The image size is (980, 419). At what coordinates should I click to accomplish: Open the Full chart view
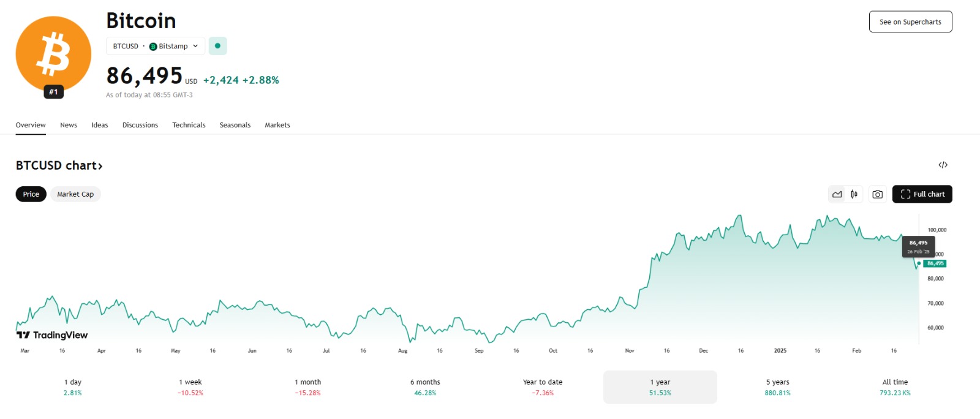click(x=922, y=194)
